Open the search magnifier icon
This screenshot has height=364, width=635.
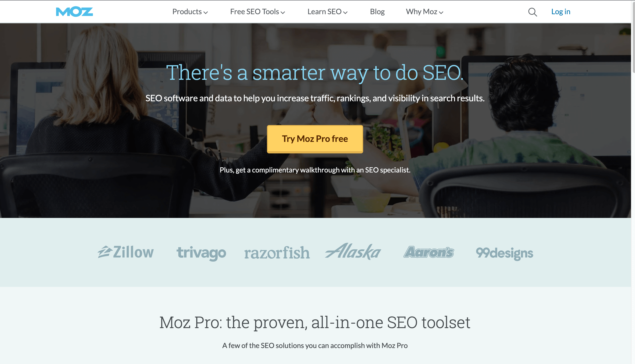(x=533, y=12)
